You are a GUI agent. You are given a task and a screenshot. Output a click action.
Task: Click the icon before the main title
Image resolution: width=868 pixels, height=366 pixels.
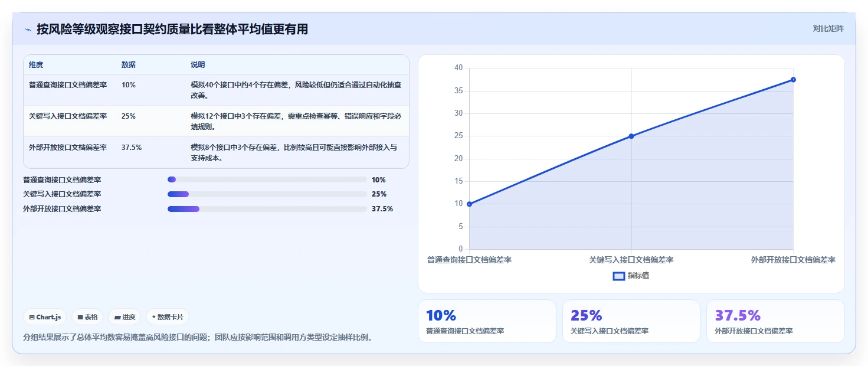(28, 30)
